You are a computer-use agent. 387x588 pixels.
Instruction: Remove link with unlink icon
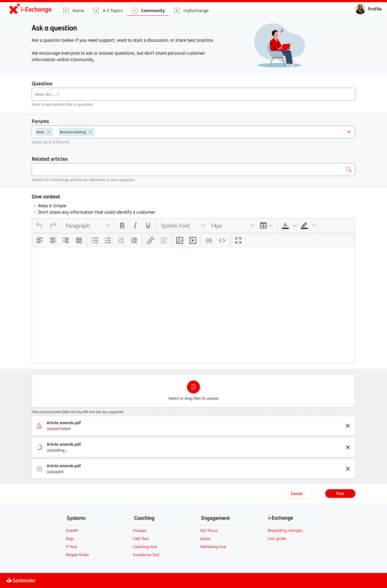(x=163, y=240)
